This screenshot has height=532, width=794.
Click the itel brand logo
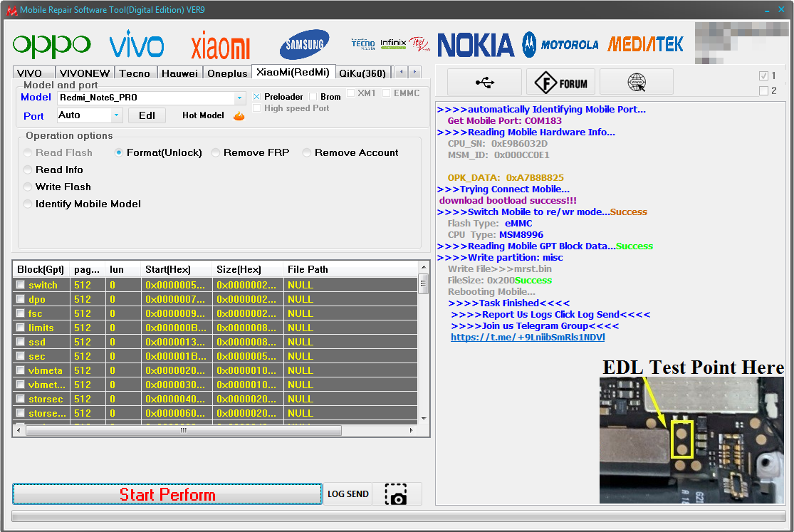click(x=419, y=44)
